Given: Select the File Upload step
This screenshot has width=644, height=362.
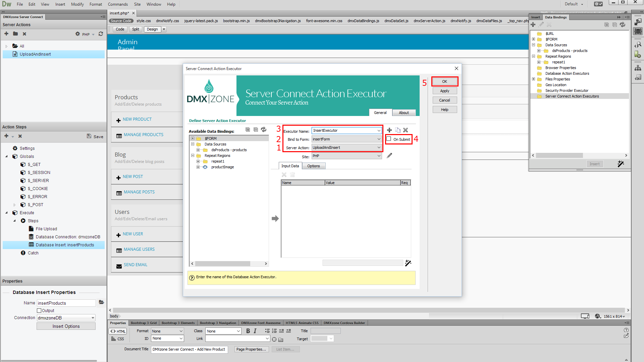Looking at the screenshot, I should [46, 229].
